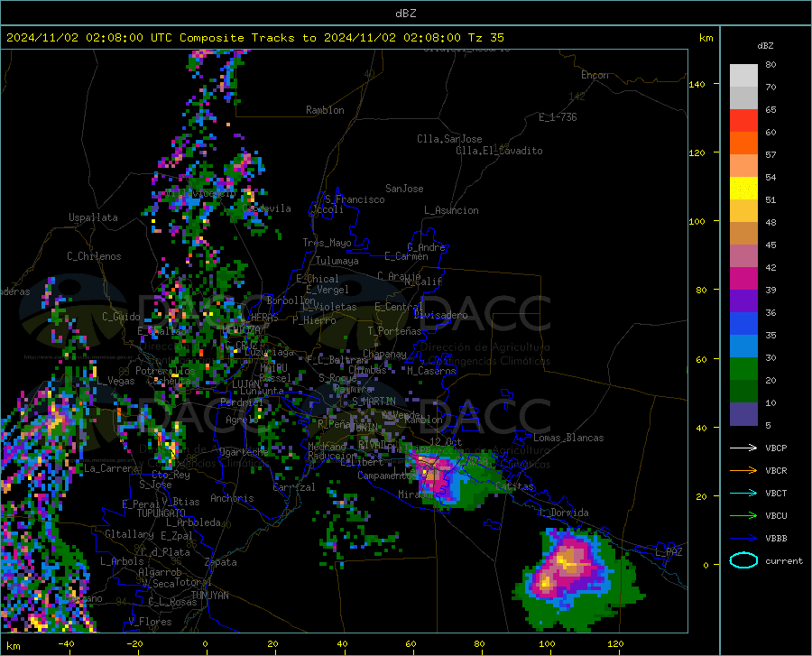Select the bright yellow swatch in dBZ scale
Image resolution: width=812 pixels, height=656 pixels.
(x=743, y=189)
